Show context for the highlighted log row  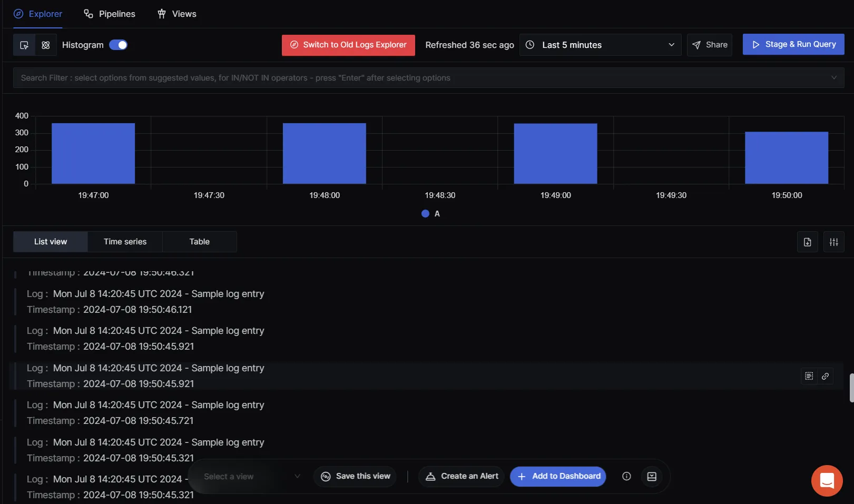tap(809, 376)
